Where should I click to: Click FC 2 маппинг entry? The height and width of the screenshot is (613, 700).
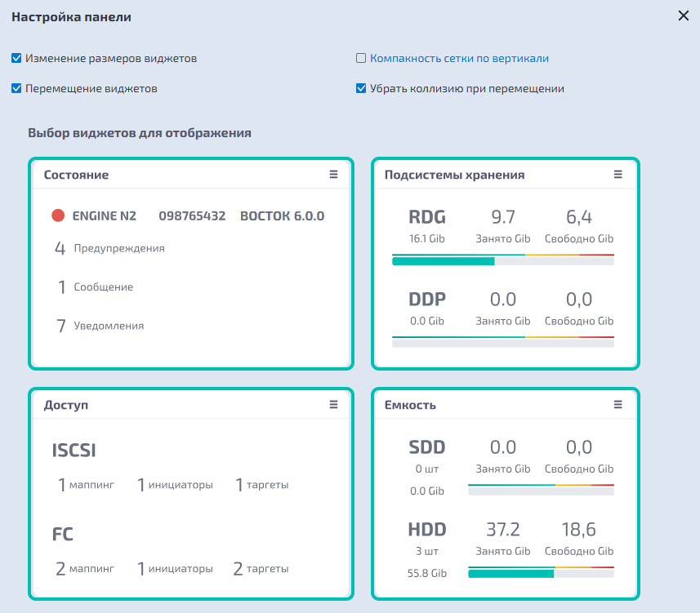click(x=85, y=568)
